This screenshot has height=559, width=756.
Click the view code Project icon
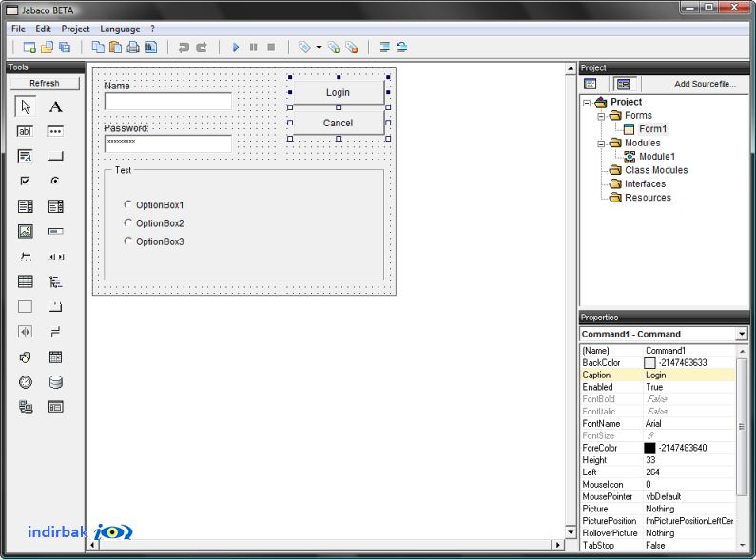tap(591, 84)
